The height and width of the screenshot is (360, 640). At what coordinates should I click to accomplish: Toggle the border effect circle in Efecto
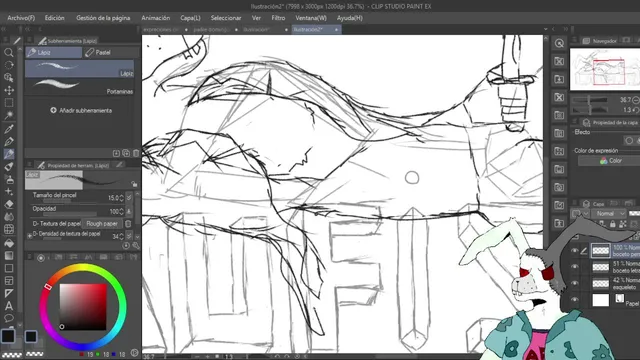click(x=629, y=141)
